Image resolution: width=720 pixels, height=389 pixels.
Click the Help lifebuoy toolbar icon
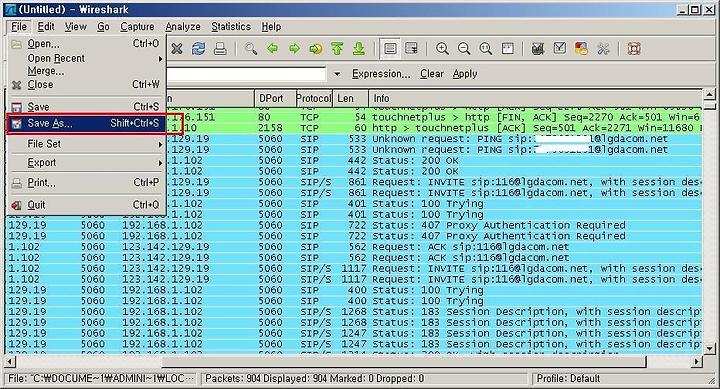[634, 49]
